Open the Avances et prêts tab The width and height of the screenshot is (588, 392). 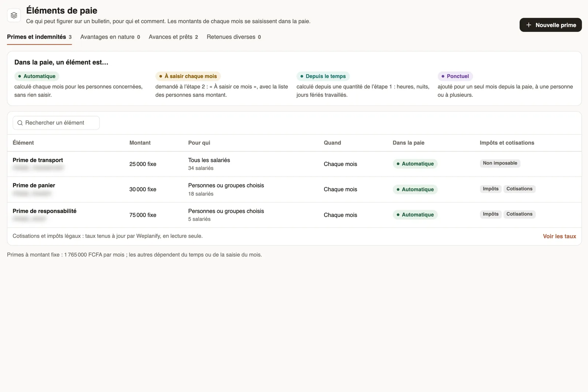click(x=173, y=37)
